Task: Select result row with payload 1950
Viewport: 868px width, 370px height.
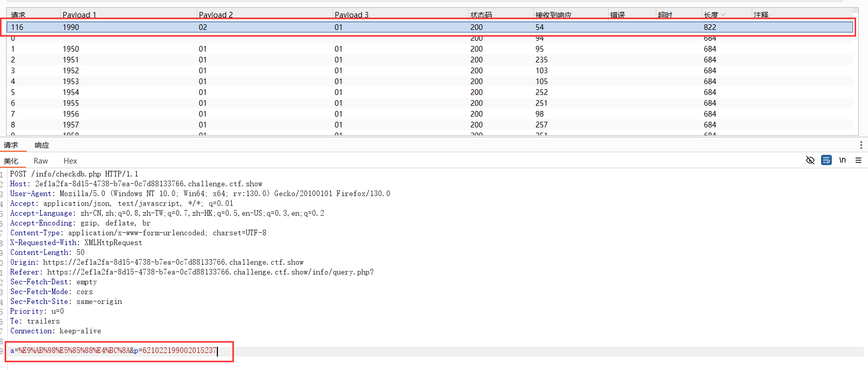Action: tap(430, 49)
